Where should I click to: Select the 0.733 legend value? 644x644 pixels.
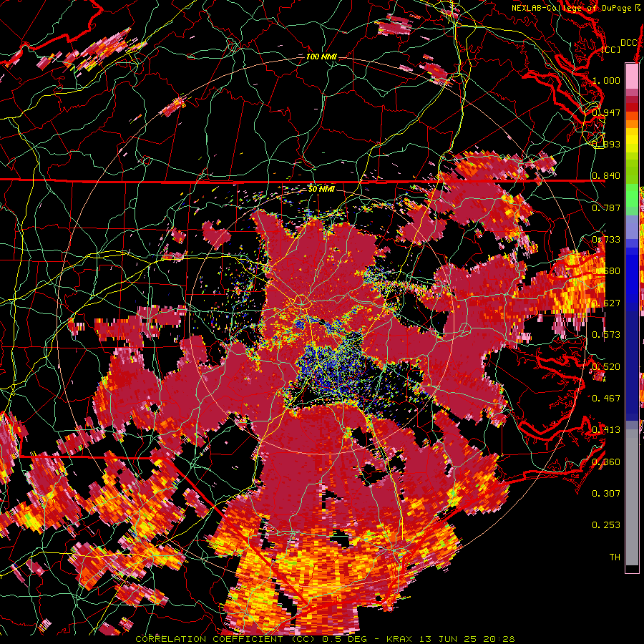coord(606,240)
